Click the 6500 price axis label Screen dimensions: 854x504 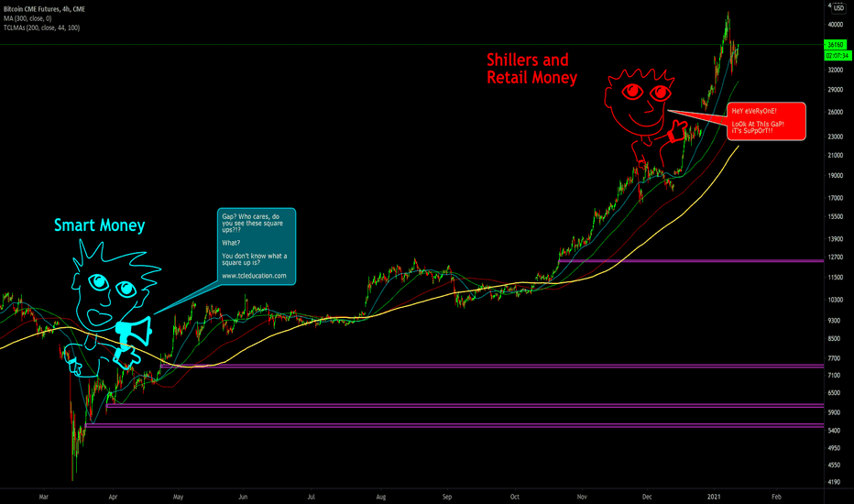tap(834, 393)
